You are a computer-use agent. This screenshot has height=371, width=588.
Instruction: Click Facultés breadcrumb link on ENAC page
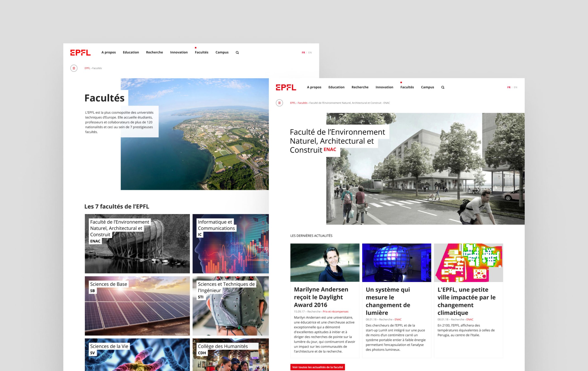302,103
